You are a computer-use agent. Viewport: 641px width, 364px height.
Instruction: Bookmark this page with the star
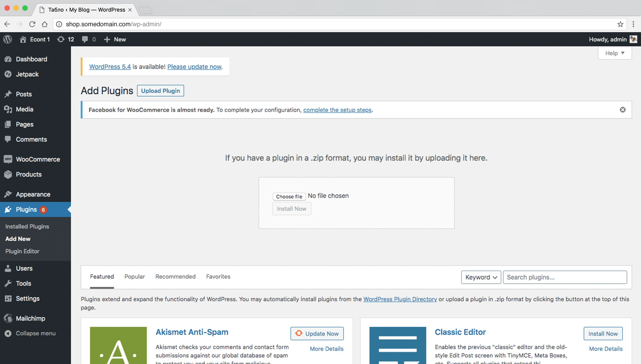click(x=620, y=24)
